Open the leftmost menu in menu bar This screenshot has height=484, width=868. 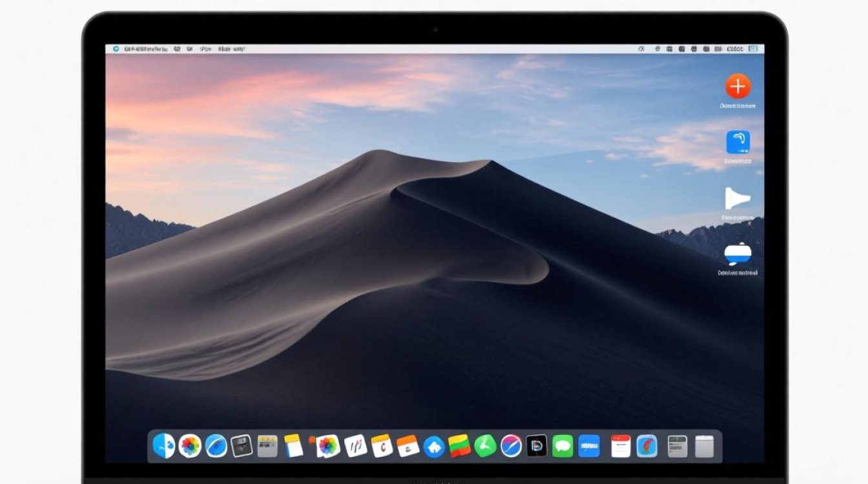point(116,48)
